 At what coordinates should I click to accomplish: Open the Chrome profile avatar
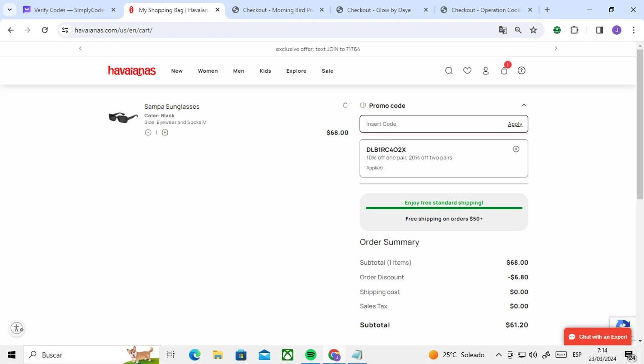[x=617, y=30]
